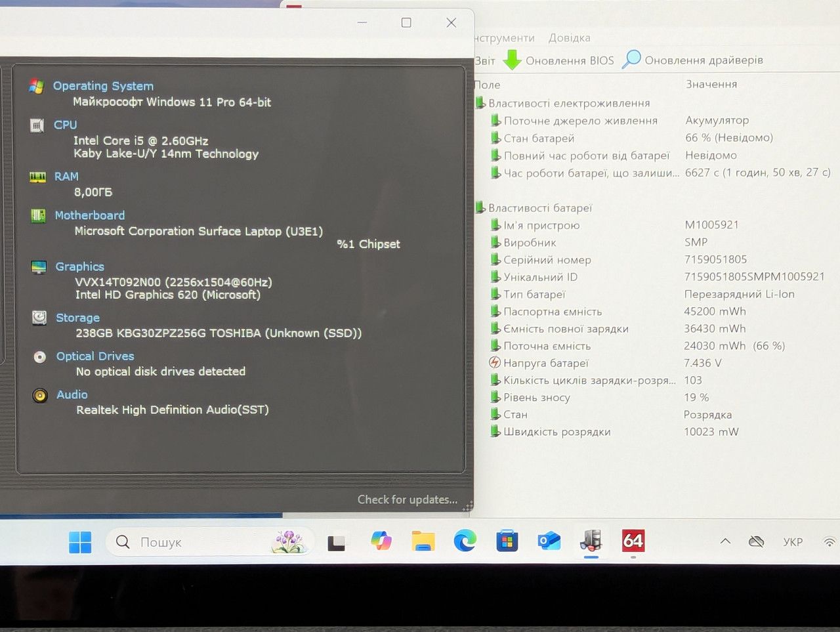Click the Graphics monitor icon in Speccy

(39, 267)
